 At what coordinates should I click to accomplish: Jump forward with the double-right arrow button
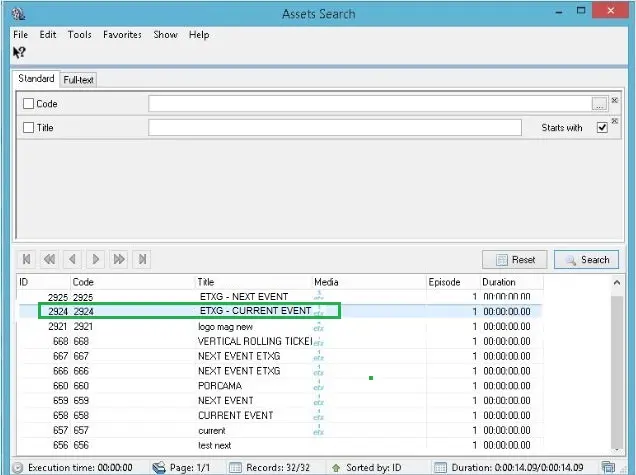coord(119,260)
